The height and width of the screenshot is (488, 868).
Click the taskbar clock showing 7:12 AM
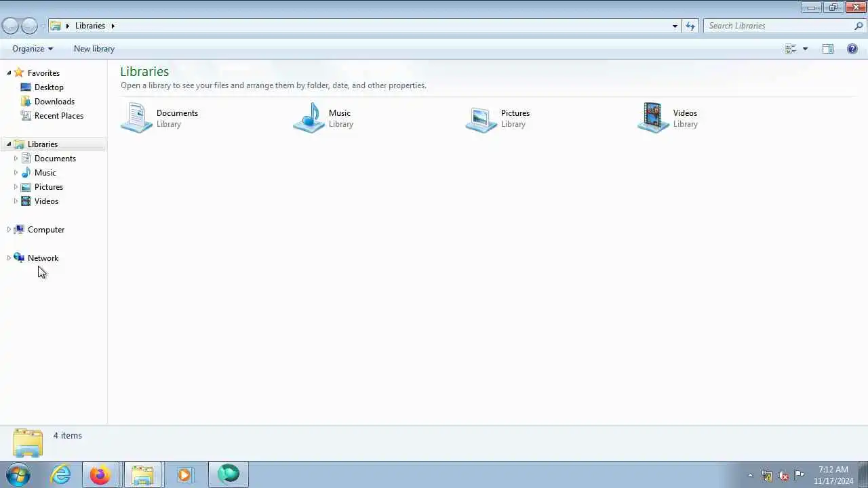tap(833, 475)
